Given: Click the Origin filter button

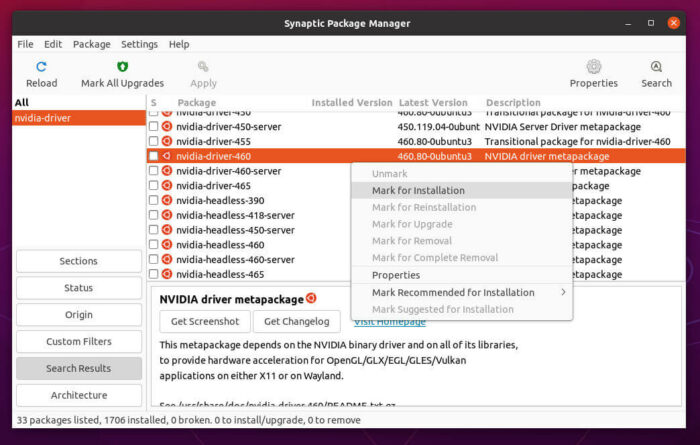Looking at the screenshot, I should point(79,315).
